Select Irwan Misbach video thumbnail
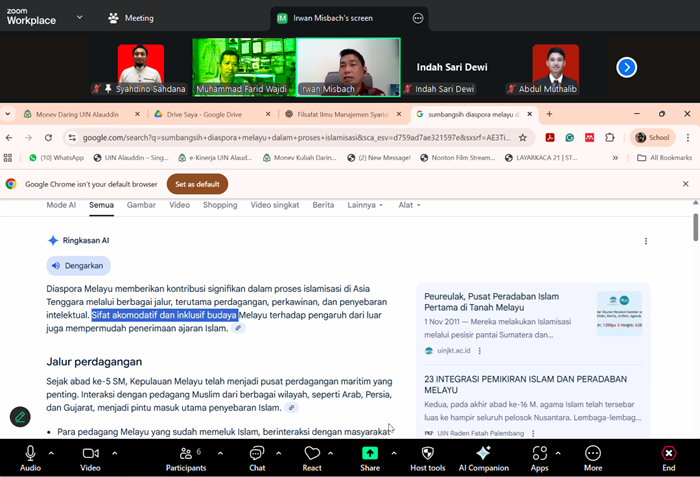Viewport: 700px width, 477px height. (x=348, y=67)
